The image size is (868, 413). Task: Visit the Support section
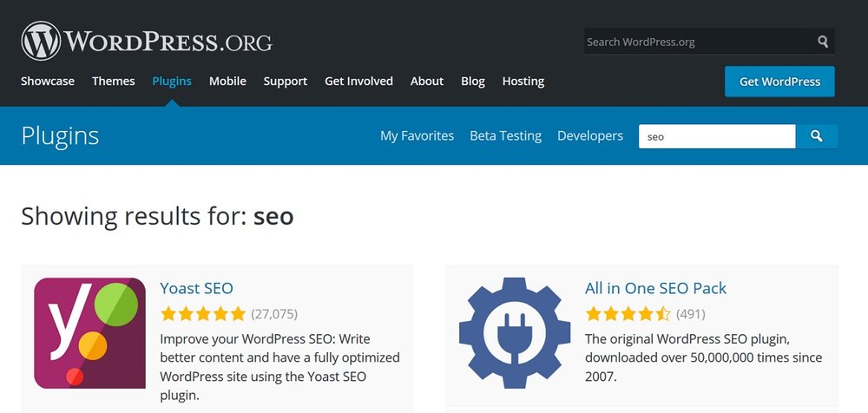pyautogui.click(x=285, y=82)
